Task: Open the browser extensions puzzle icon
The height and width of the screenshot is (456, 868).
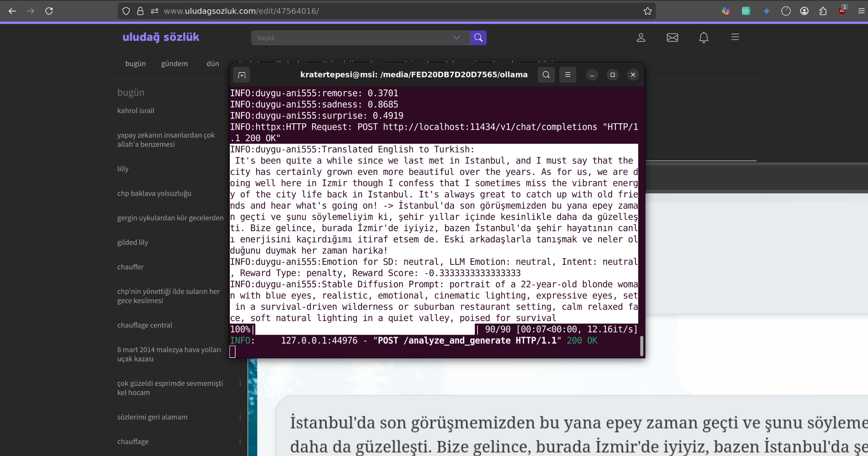Action: [823, 11]
